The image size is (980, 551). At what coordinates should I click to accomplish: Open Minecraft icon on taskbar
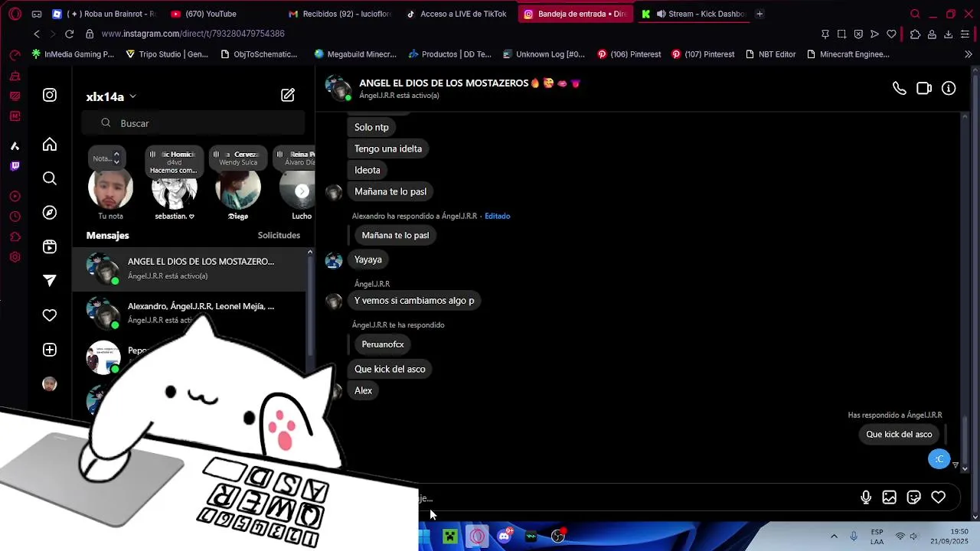(450, 536)
